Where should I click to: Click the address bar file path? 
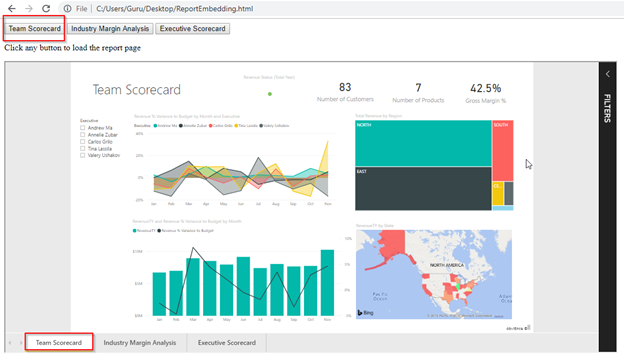click(x=174, y=8)
